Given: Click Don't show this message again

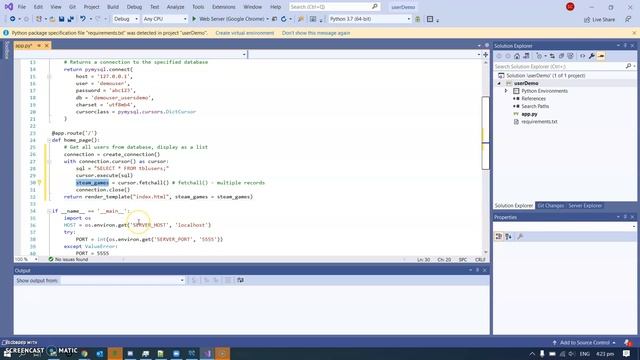Looking at the screenshot, I should pos(316,33).
